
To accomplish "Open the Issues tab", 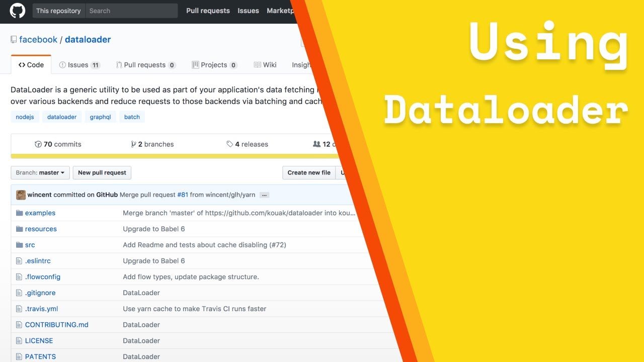I will 79,65.
